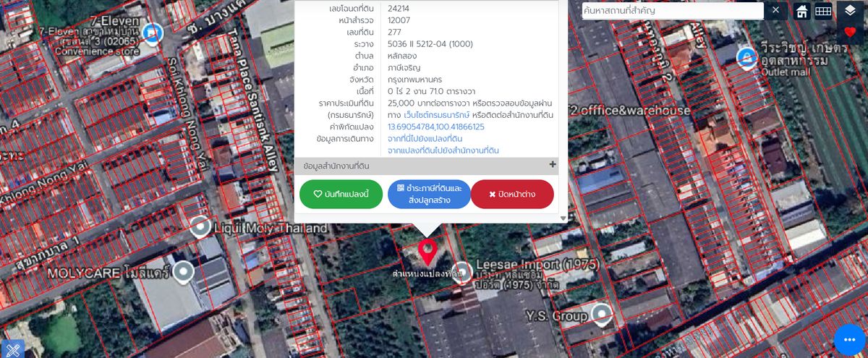Click the Leesae Import (1975) marker

(462, 273)
